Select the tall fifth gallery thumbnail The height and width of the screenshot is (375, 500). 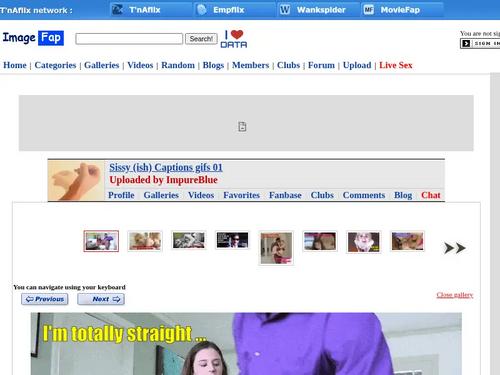[x=276, y=248]
